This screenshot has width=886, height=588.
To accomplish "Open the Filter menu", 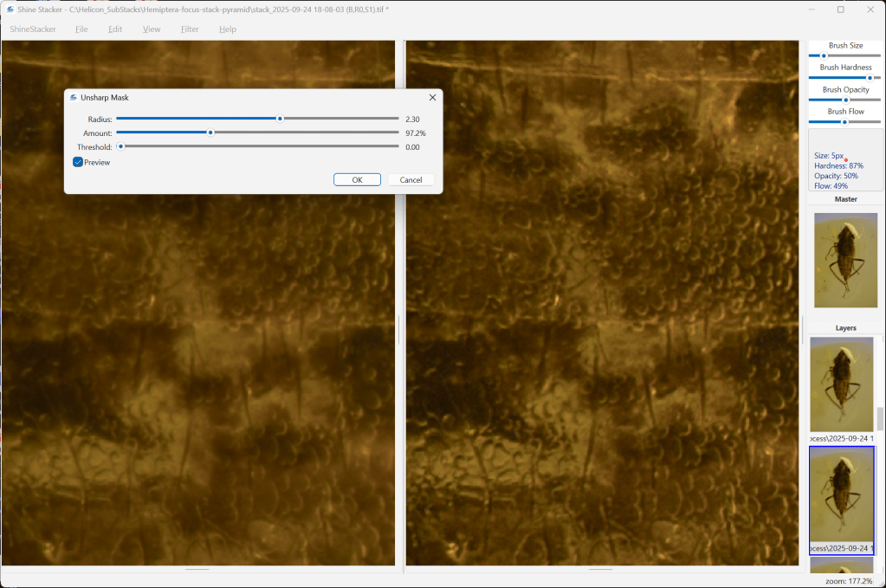I will point(190,29).
